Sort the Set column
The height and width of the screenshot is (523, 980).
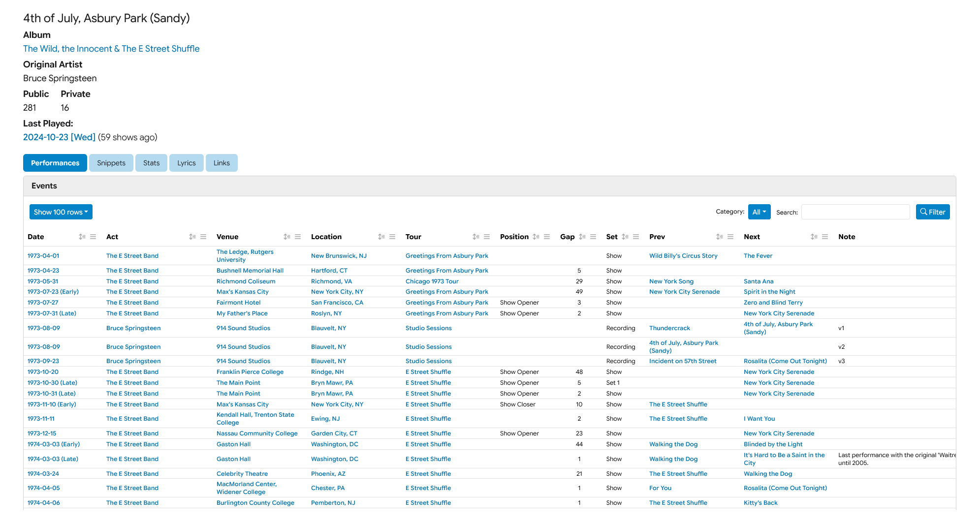coord(625,237)
